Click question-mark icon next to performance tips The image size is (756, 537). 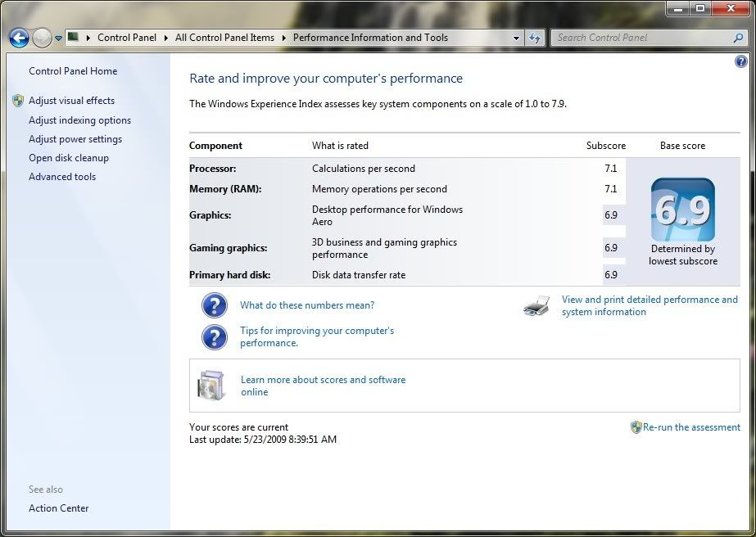click(x=214, y=336)
